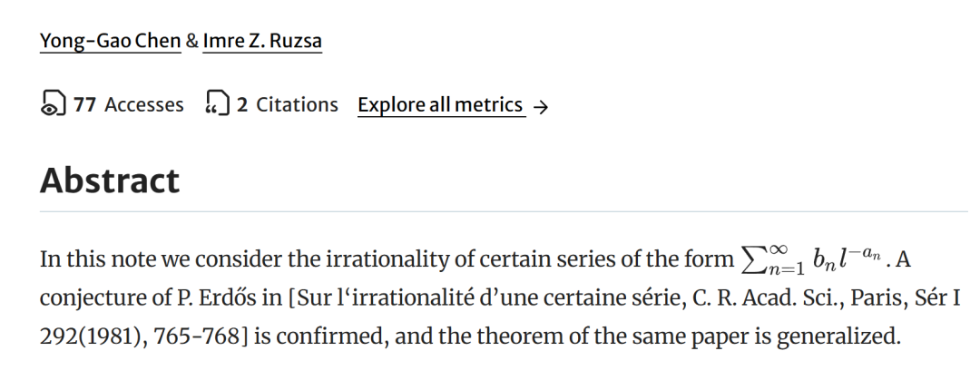The height and width of the screenshot is (390, 980).
Task: Click the 77 accesses count
Action: [x=84, y=105]
